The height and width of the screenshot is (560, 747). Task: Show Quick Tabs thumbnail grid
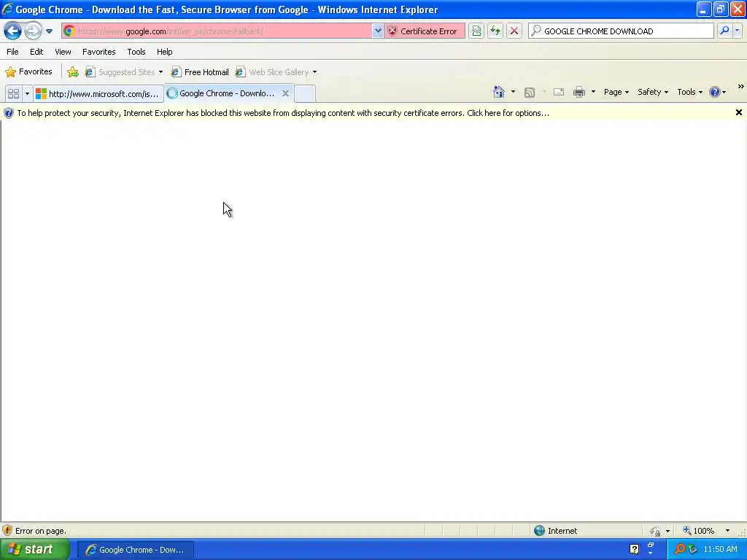[x=13, y=94]
